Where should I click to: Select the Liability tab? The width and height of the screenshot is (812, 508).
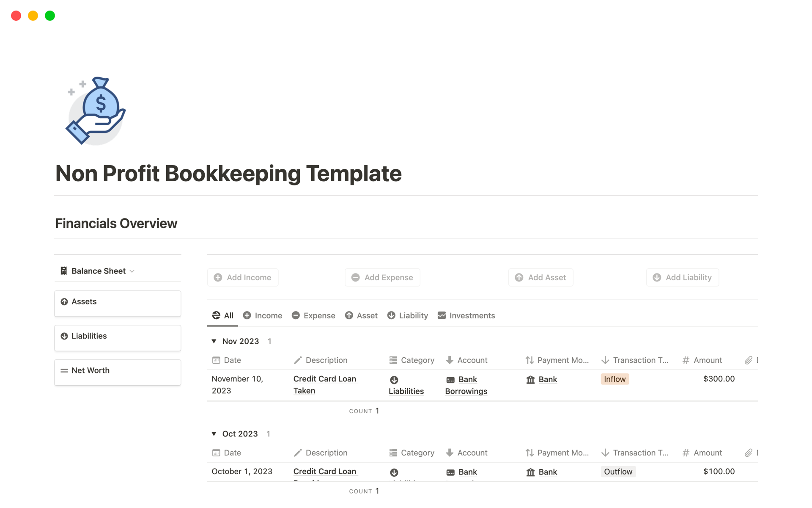tap(408, 315)
